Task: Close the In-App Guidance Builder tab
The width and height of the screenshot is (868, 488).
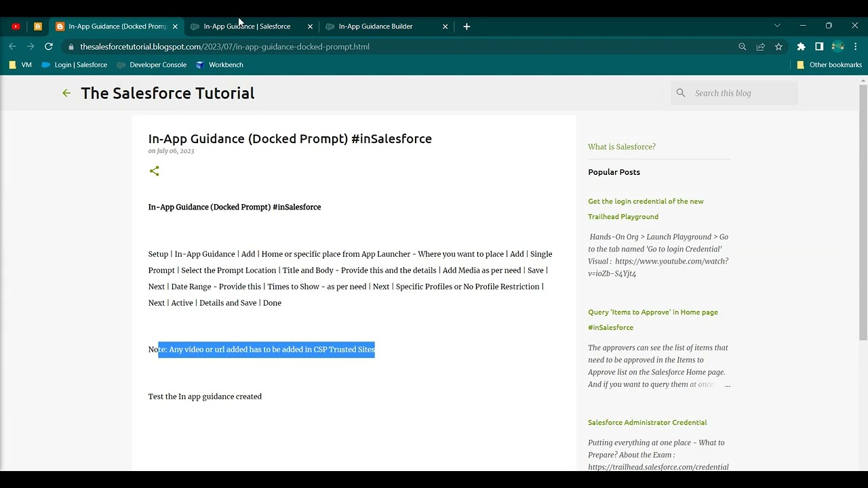Action: click(445, 26)
